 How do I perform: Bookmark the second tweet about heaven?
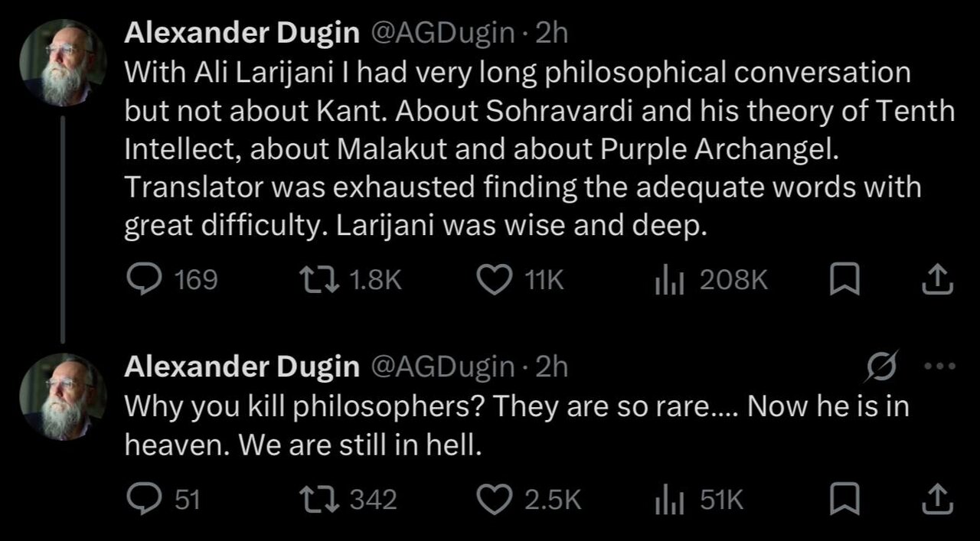pyautogui.click(x=845, y=500)
